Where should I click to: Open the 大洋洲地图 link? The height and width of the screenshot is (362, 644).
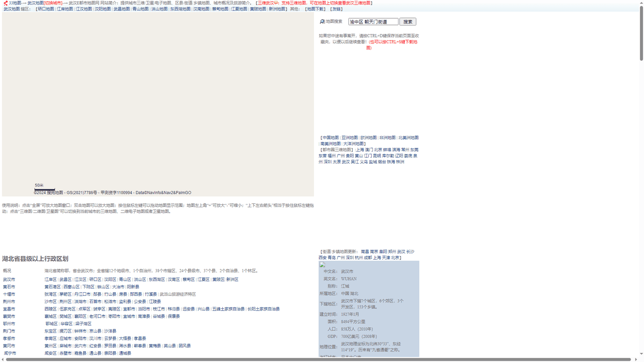click(x=353, y=144)
